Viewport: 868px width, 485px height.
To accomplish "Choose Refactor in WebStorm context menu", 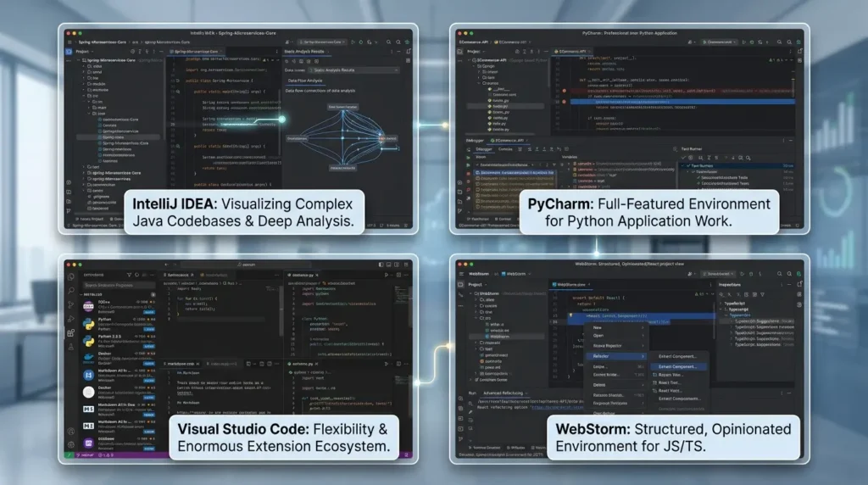I will [x=615, y=357].
